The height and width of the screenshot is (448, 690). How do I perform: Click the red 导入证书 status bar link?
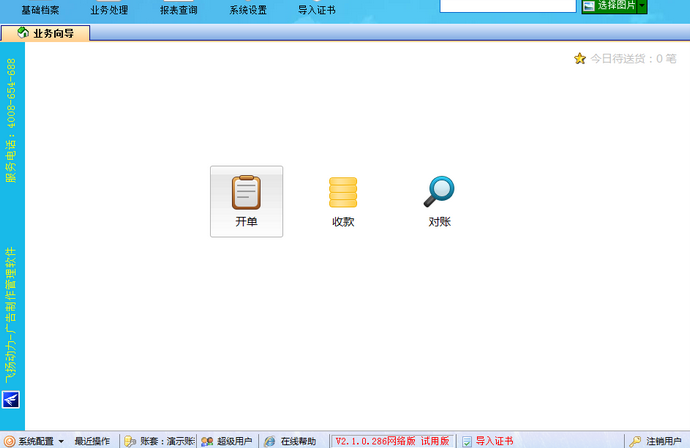495,441
